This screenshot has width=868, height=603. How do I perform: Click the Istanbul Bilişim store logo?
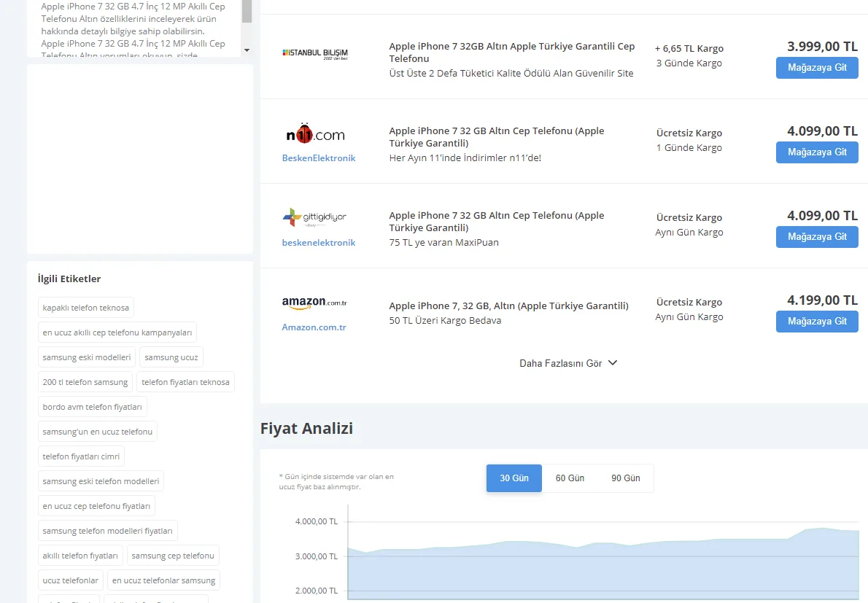coord(315,54)
